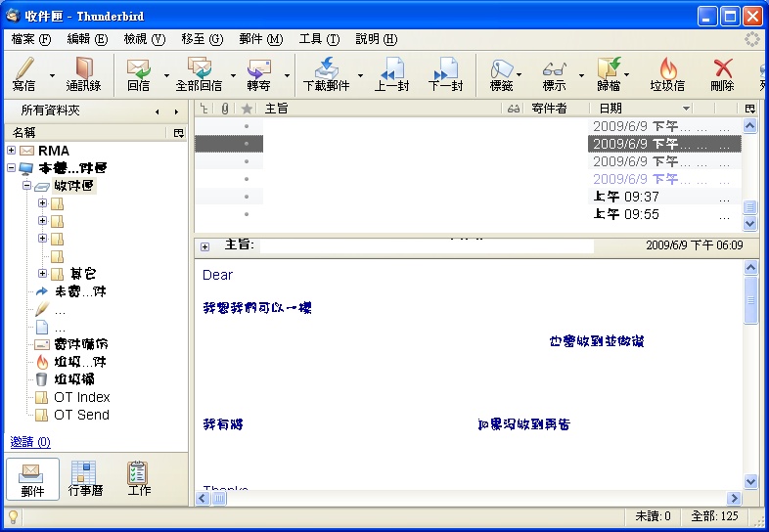Toggle threaded view in message list header

pyautogui.click(x=204, y=109)
